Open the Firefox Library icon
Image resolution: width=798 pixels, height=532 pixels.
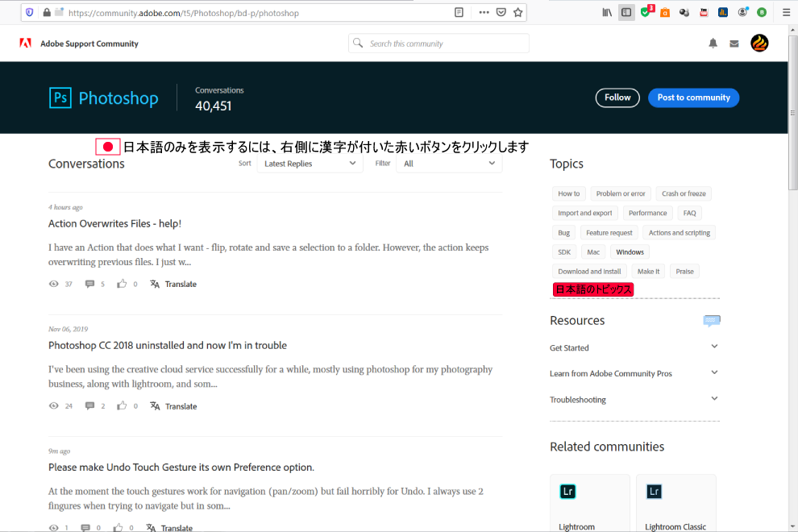pos(607,12)
